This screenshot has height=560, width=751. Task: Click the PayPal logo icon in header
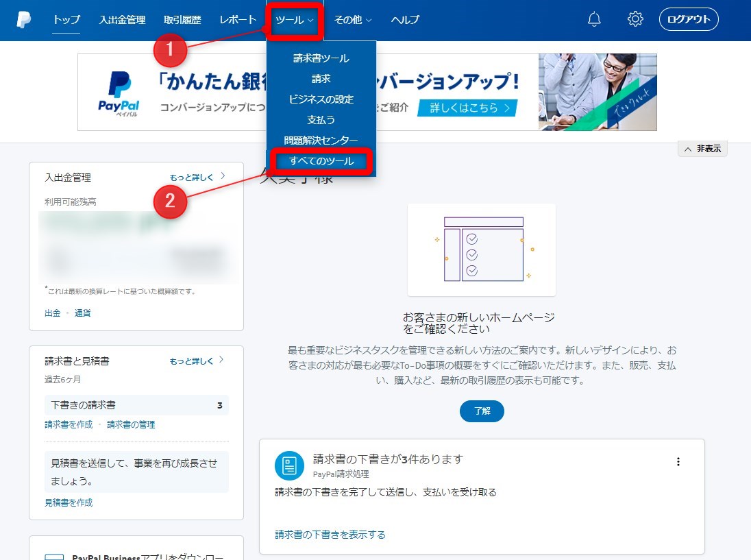click(24, 20)
